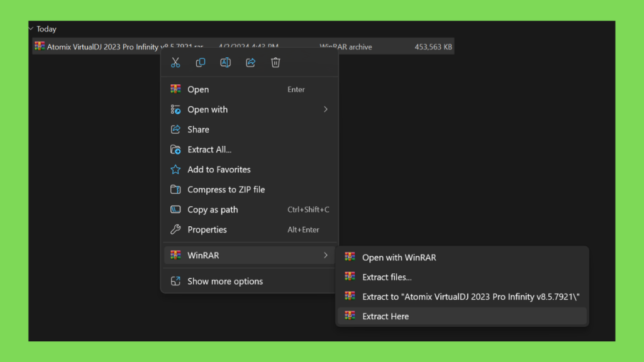The image size is (644, 362).
Task: Click the Extract All folder icon
Action: click(175, 150)
